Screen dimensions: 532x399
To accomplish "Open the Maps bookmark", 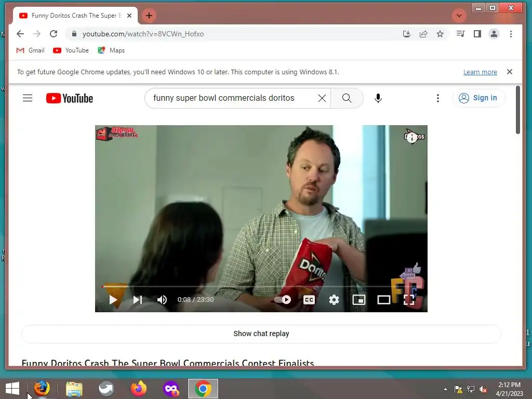I will pyautogui.click(x=111, y=50).
